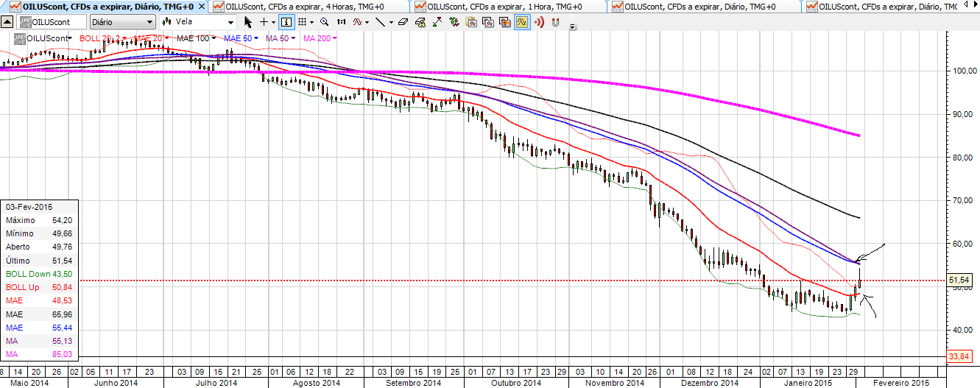Open the Diário timeframe dropdown
The width and height of the screenshot is (980, 388).
121,22
